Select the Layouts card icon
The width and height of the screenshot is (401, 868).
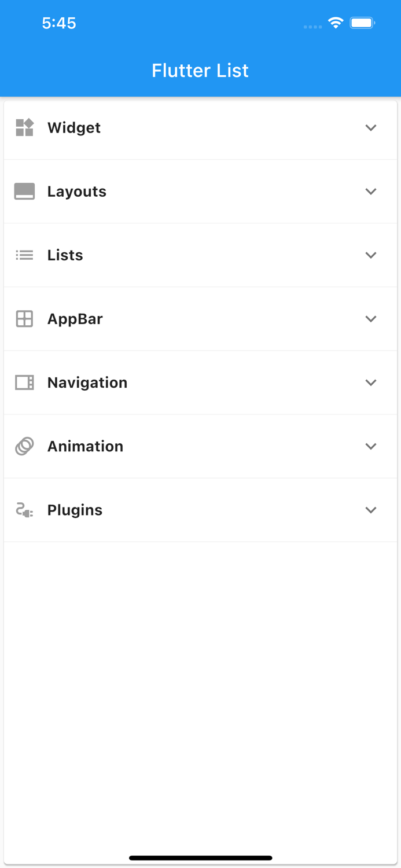click(24, 192)
